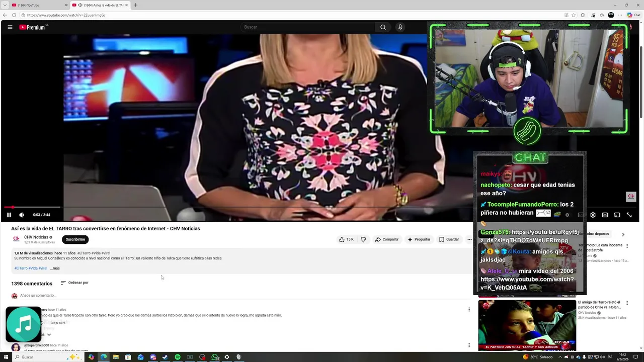Reload the current page

click(14, 15)
